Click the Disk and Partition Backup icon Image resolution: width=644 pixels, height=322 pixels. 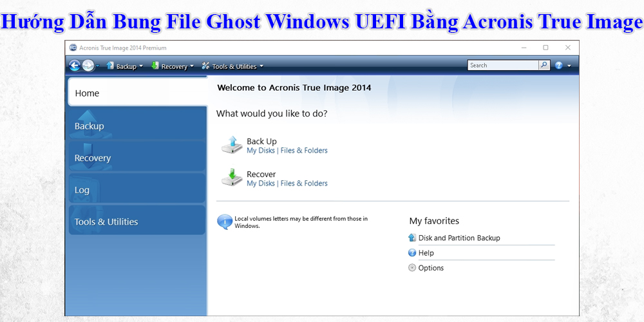(412, 238)
